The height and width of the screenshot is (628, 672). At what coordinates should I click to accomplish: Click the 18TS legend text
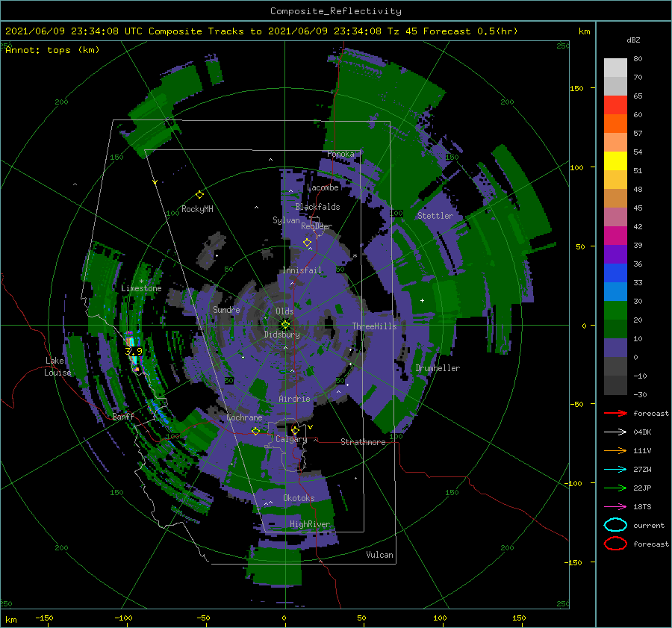pos(642,507)
